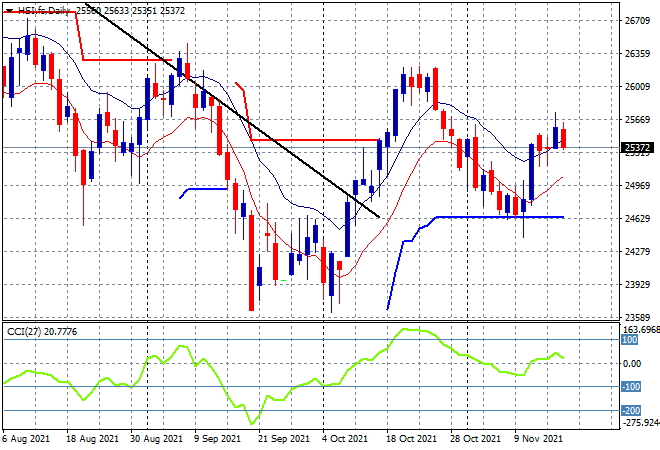Click the CCI 100 level label
This screenshot has height=450, width=660.
pos(630,340)
